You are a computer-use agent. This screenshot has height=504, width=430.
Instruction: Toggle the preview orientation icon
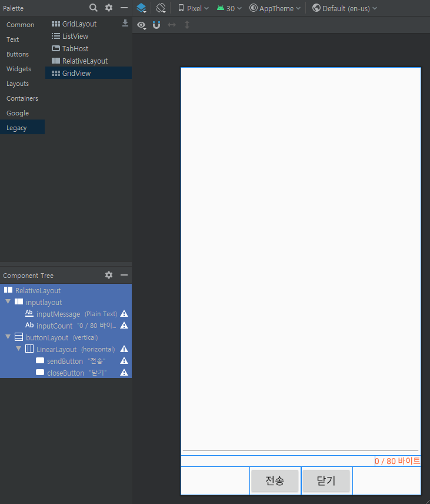coord(161,8)
